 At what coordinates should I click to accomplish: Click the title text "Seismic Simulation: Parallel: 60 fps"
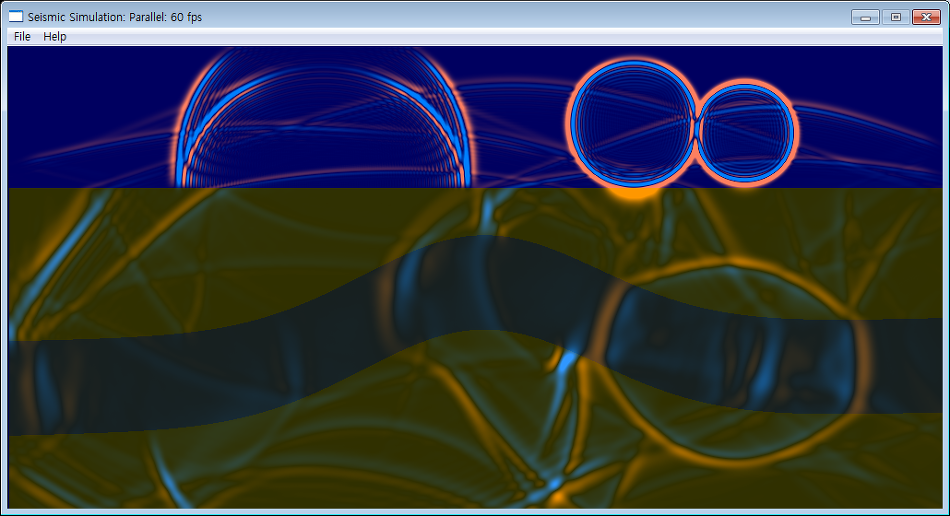115,17
